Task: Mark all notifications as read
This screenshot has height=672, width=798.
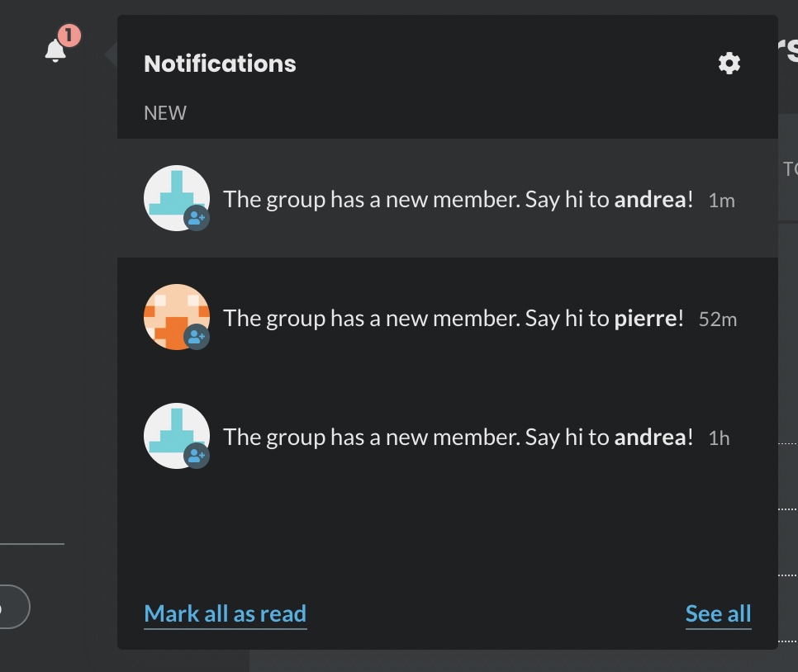Action: click(x=225, y=613)
